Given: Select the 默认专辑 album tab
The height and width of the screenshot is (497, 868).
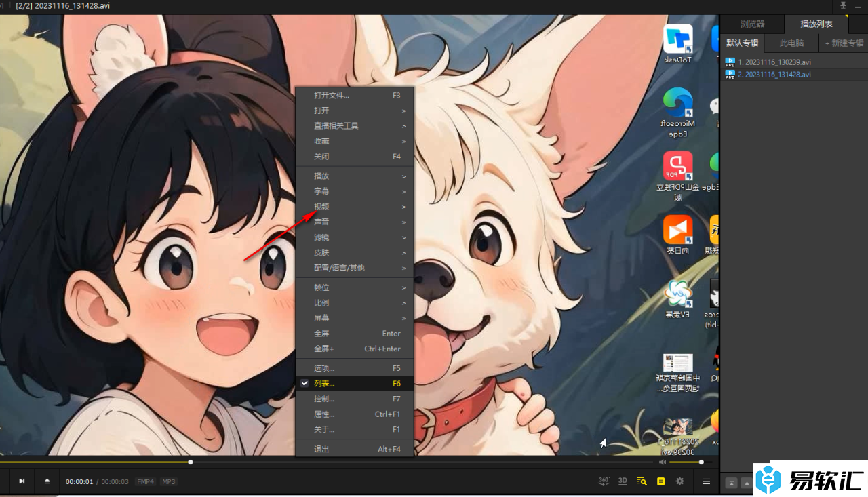Looking at the screenshot, I should pyautogui.click(x=742, y=43).
